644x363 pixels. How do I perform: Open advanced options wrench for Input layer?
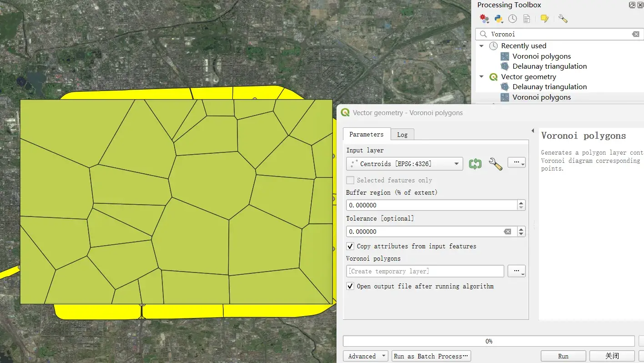(x=495, y=164)
